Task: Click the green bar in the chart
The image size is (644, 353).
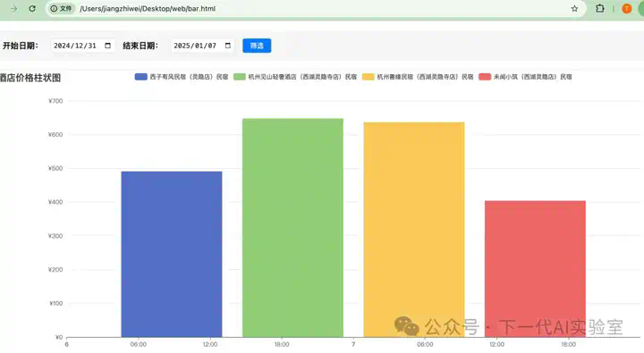Action: pyautogui.click(x=292, y=228)
